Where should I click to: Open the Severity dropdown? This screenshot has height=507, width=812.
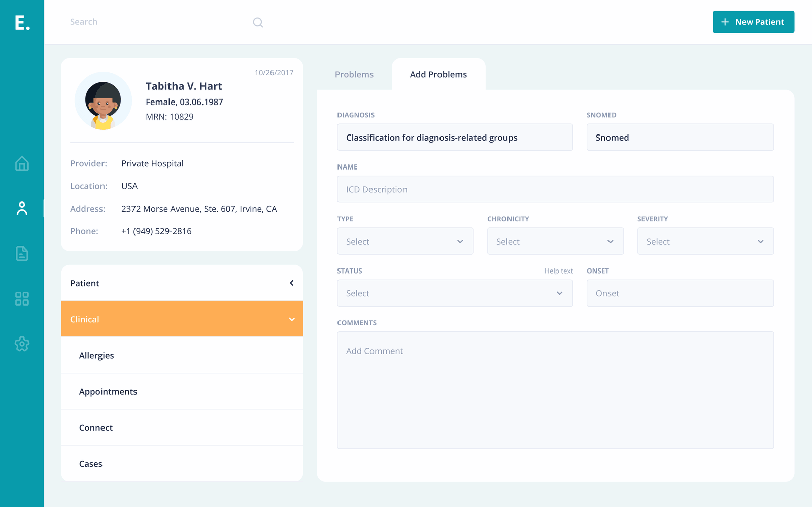coord(705,241)
